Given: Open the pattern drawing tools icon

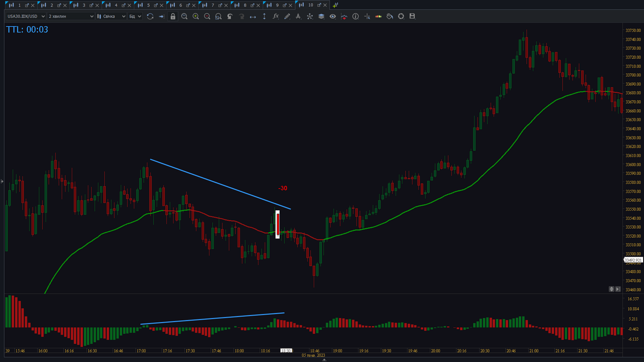Looking at the screenshot, I should click(x=310, y=16).
